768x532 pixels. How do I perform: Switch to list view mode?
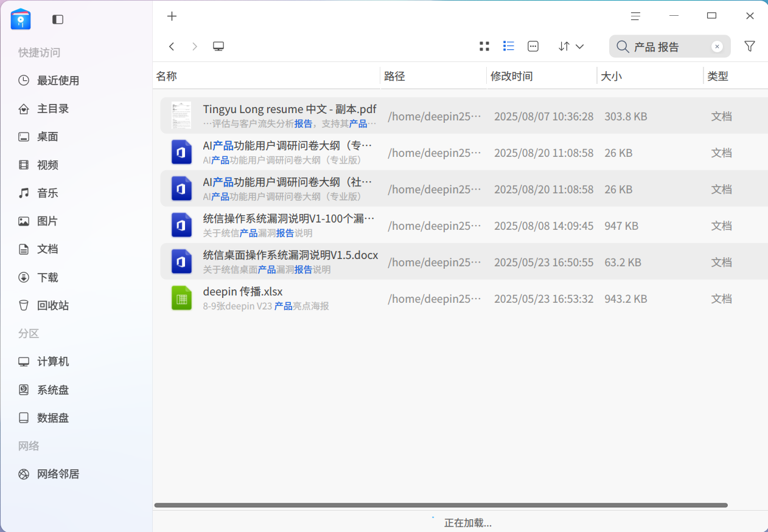click(x=509, y=46)
